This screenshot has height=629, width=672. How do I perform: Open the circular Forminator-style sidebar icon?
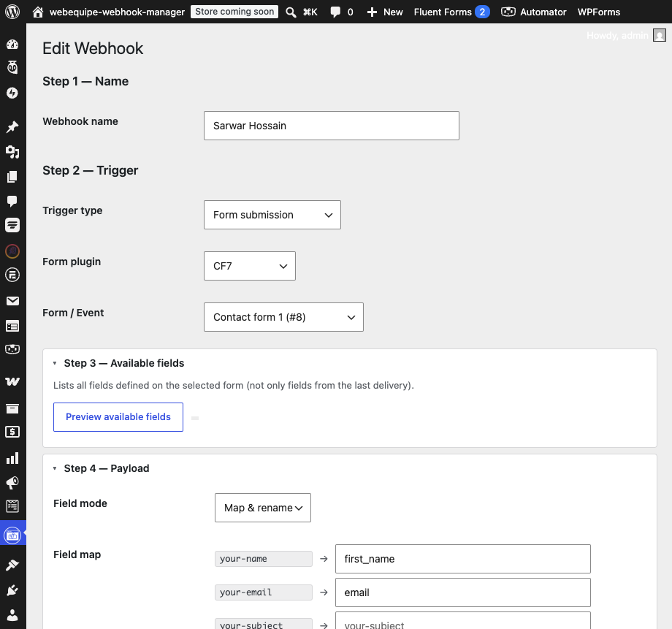(x=12, y=275)
